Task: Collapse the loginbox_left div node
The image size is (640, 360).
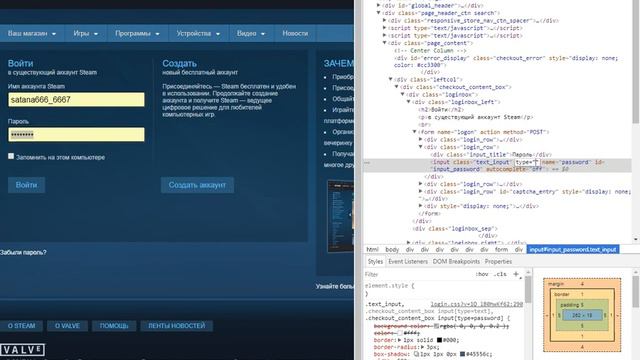Action: [x=409, y=102]
